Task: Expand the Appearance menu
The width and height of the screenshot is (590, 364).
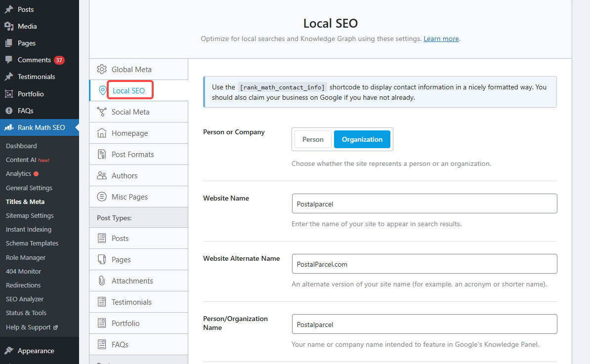Action: 35,351
